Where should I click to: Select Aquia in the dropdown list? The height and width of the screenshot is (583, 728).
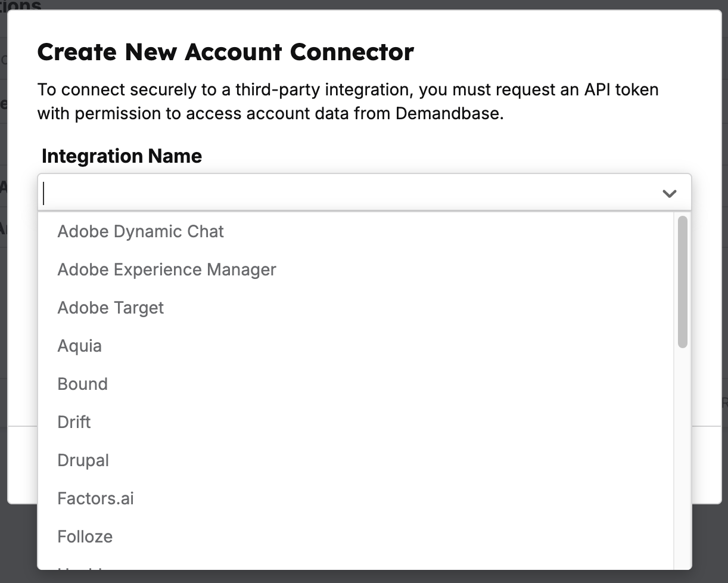coord(356,346)
